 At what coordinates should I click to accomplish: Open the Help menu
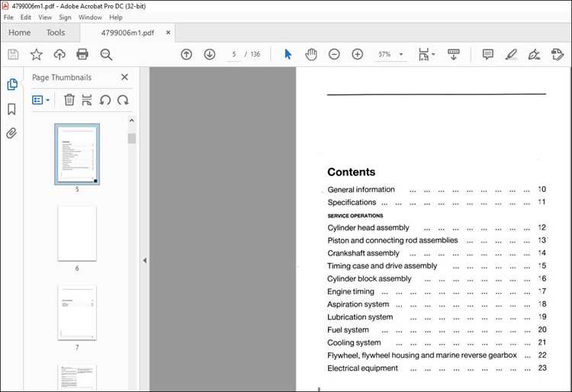coord(116,17)
